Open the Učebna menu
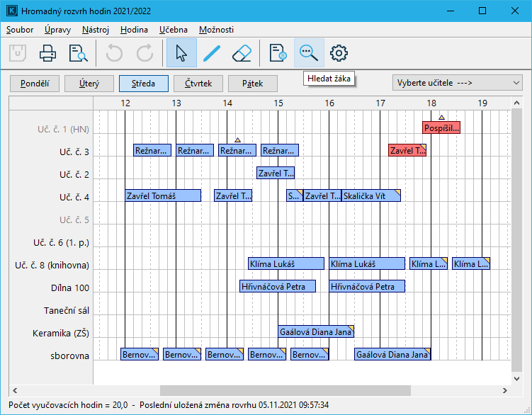Screen dimensions: 532x415 pyautogui.click(x=174, y=30)
